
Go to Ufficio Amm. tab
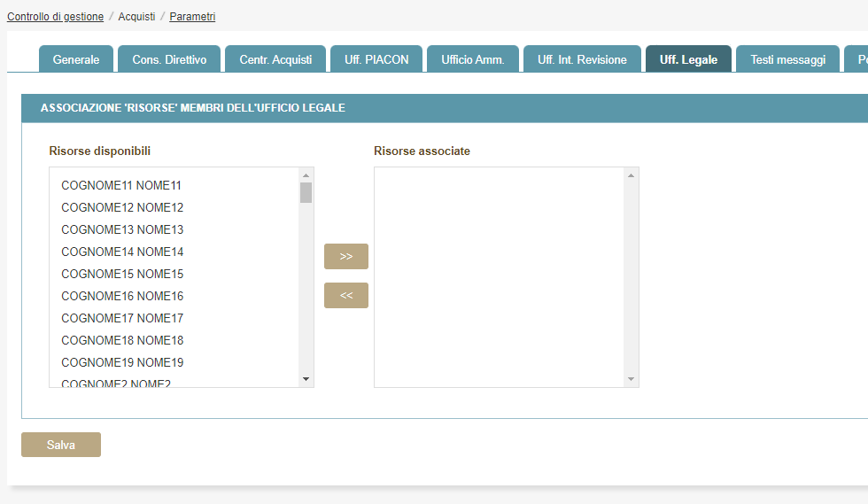pos(473,59)
